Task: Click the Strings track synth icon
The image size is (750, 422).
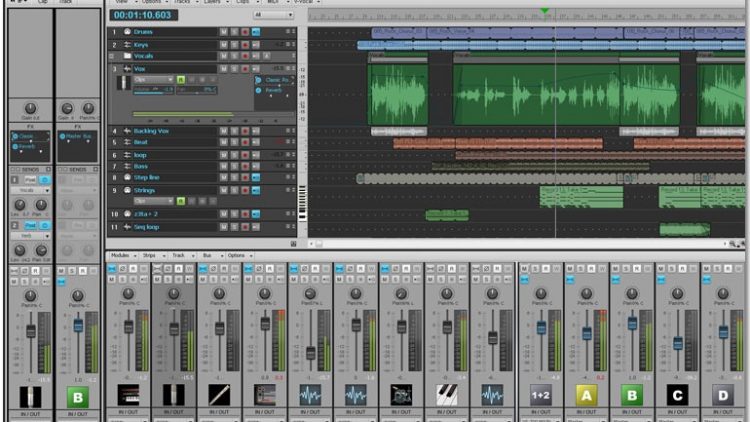Action: (127, 190)
